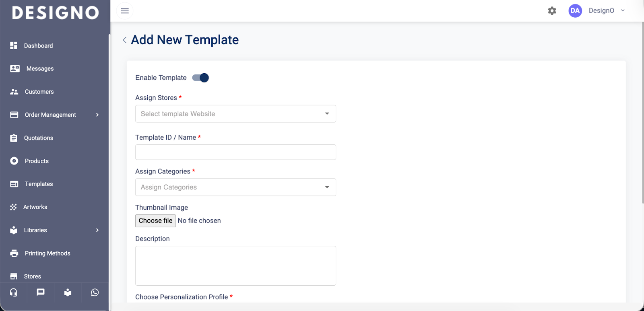The width and height of the screenshot is (644, 311).
Task: Go to Dashboard in the sidebar
Action: pos(38,46)
